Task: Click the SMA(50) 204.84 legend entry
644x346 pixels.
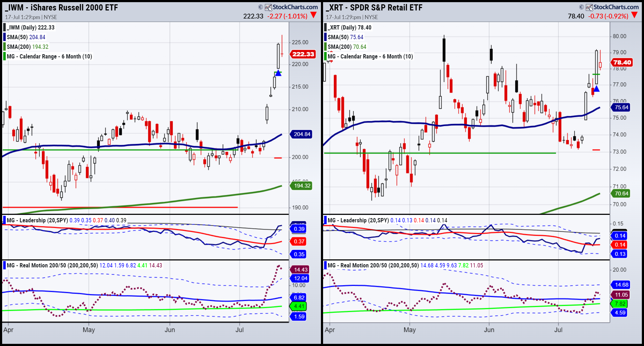Action: click(x=24, y=37)
